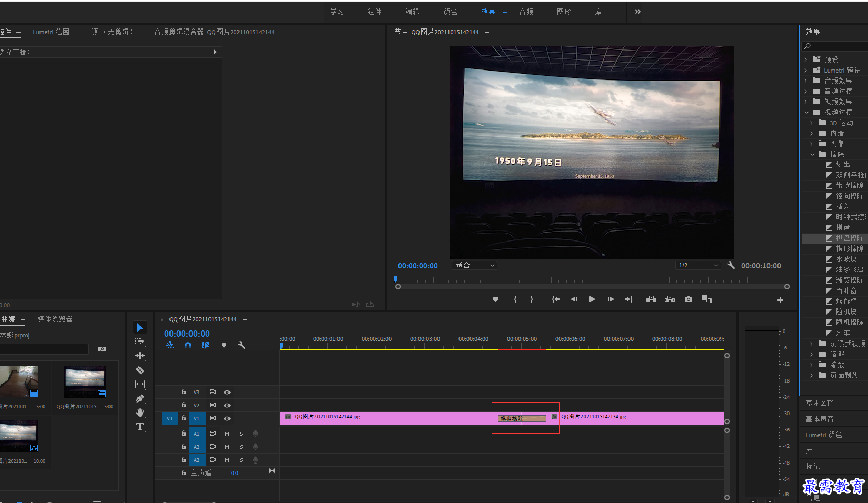
Task: Click the Program monitor playhead marker
Action: pos(396,279)
